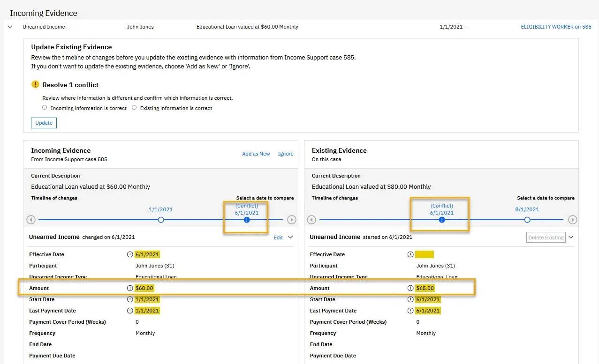Screen dimensions: 599x364
Task: Click conflict icon beside Existing Amount $65.00
Action: coord(410,288)
